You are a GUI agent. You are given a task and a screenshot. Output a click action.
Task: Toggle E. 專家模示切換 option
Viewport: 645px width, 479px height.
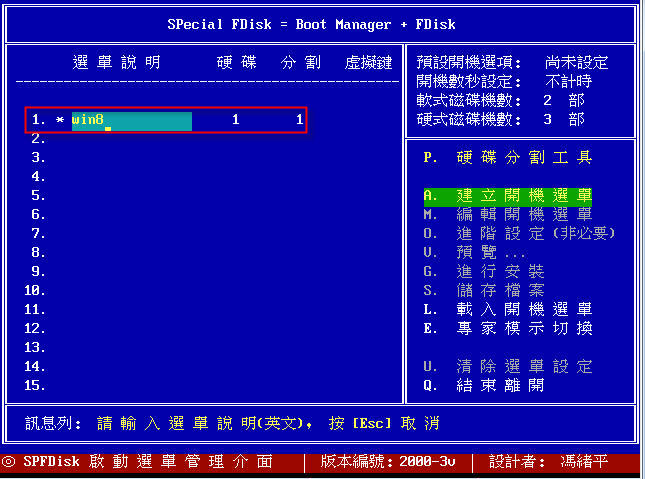point(508,328)
